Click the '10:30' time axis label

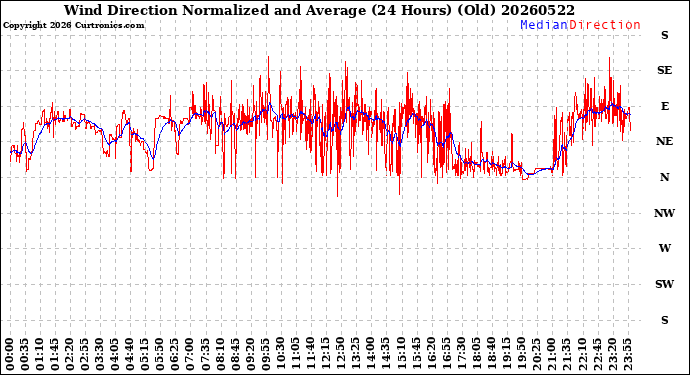[280, 354]
